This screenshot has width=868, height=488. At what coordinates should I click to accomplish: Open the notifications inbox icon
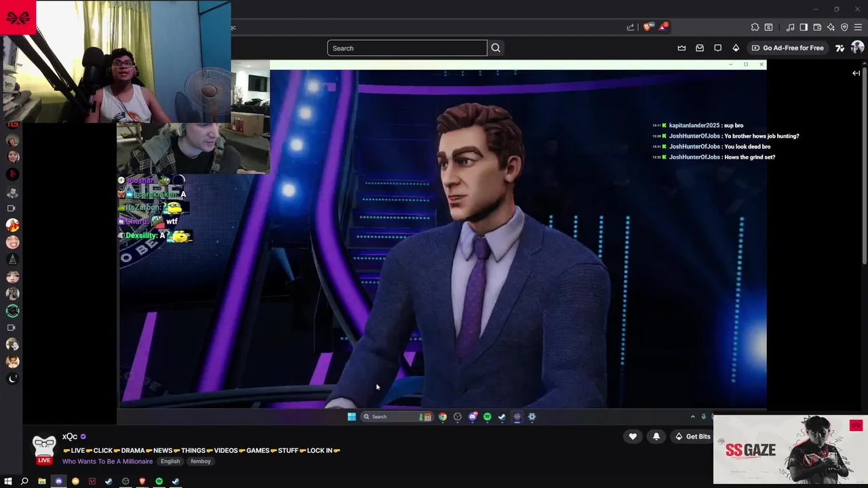(700, 48)
